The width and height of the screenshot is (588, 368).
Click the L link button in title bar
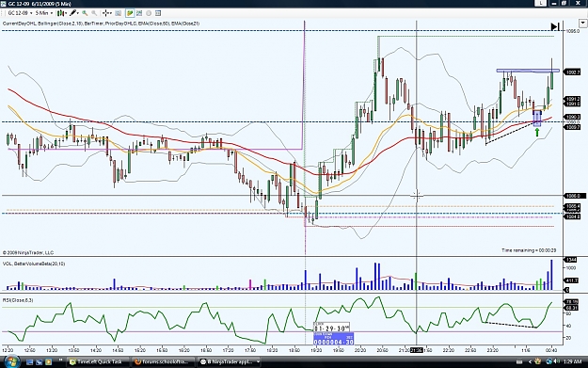click(541, 3)
